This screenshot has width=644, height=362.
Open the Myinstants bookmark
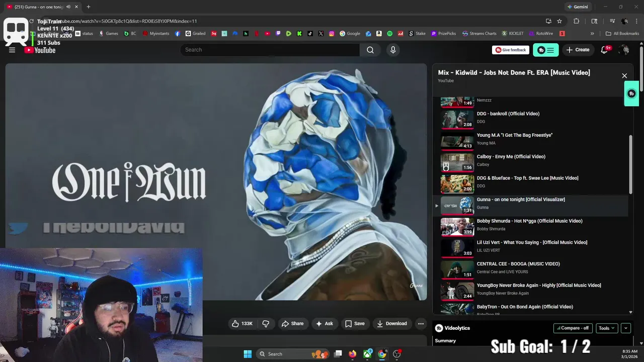pyautogui.click(x=156, y=34)
